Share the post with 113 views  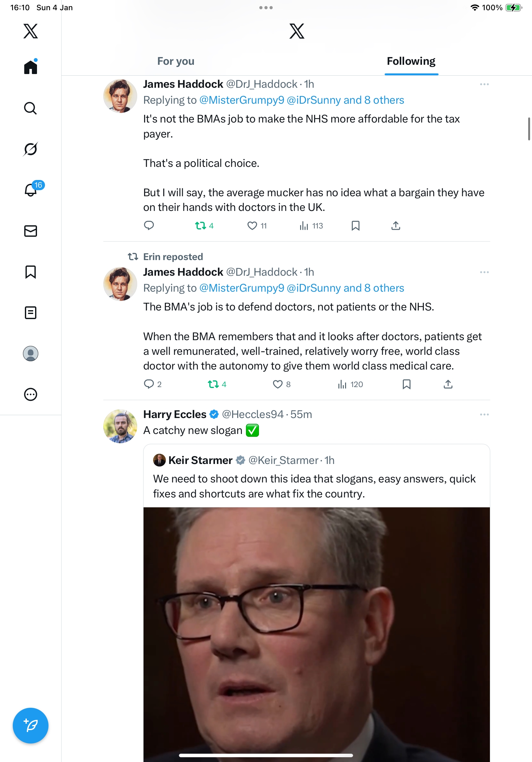[x=396, y=226]
